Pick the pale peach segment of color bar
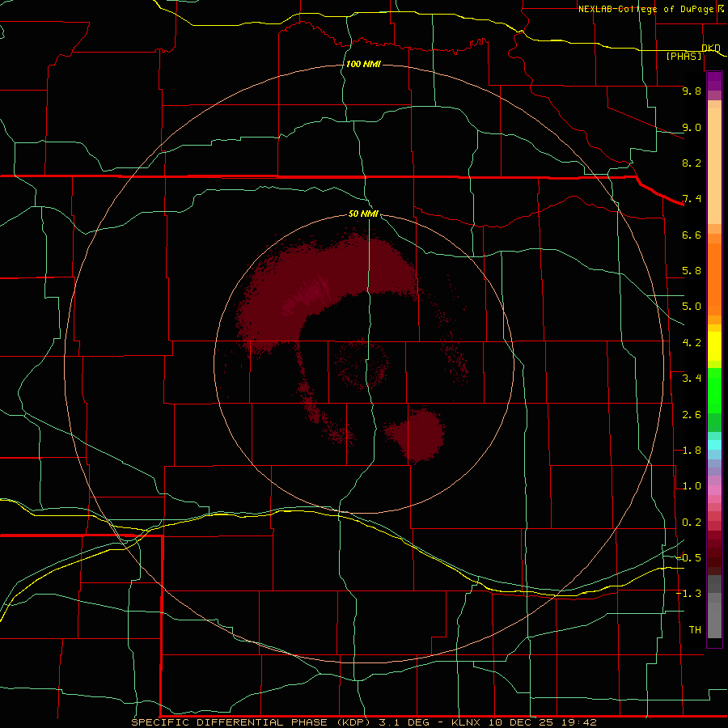The height and width of the screenshot is (728, 728). point(714,167)
